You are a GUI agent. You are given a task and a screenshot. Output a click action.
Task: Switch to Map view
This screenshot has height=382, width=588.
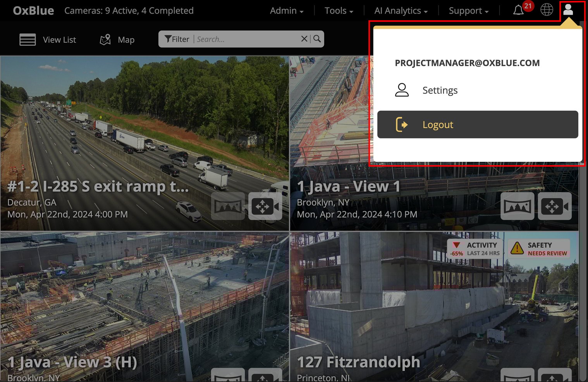click(117, 40)
